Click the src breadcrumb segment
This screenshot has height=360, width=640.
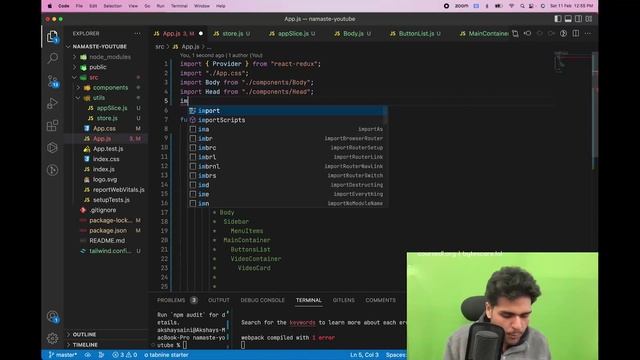tap(160, 47)
